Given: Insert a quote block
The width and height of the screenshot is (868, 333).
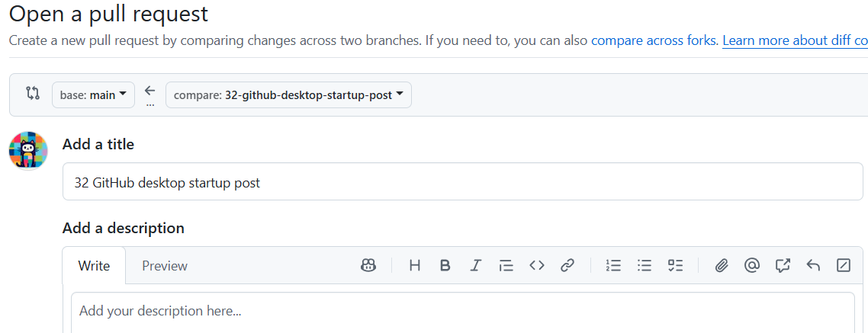Looking at the screenshot, I should [x=506, y=266].
